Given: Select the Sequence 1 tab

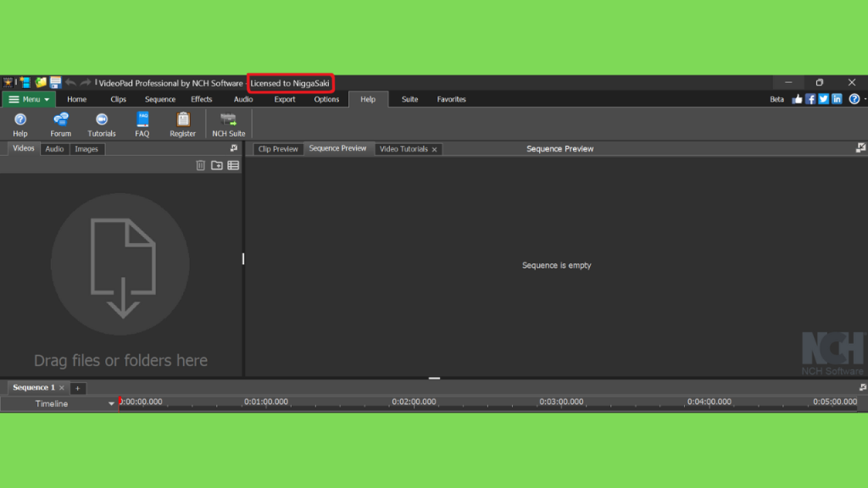Looking at the screenshot, I should pyautogui.click(x=34, y=387).
